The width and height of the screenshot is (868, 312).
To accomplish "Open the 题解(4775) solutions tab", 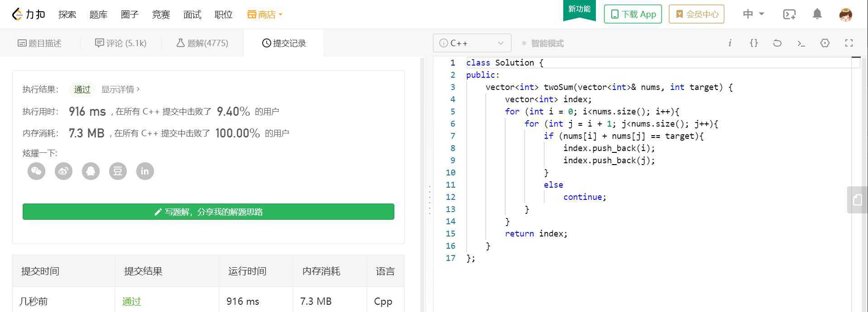I will point(202,43).
